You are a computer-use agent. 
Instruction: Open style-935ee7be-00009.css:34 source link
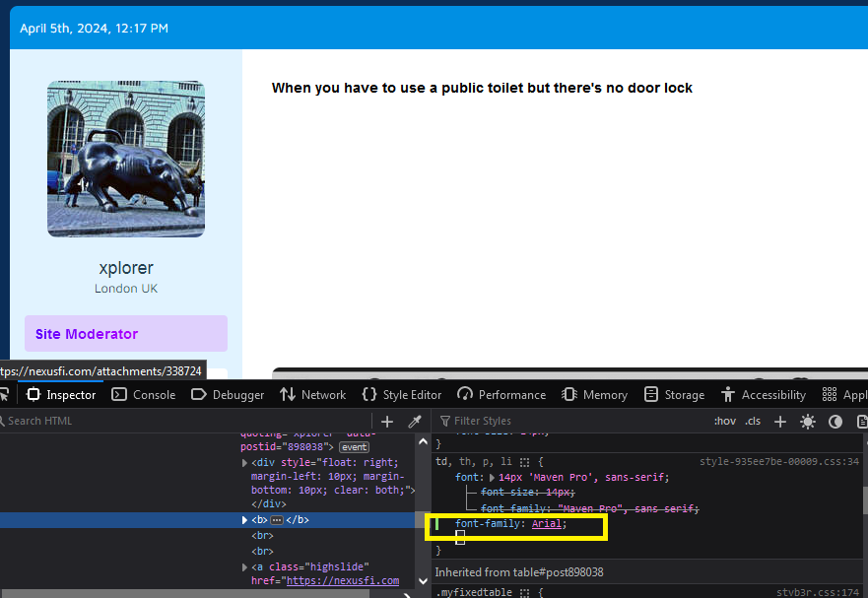(x=779, y=461)
